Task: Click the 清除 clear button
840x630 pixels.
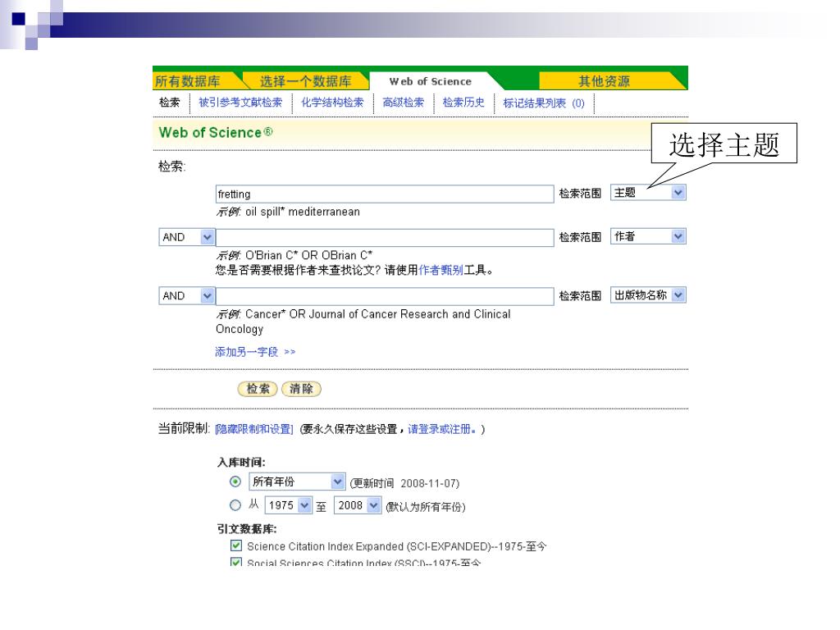Action: click(301, 389)
